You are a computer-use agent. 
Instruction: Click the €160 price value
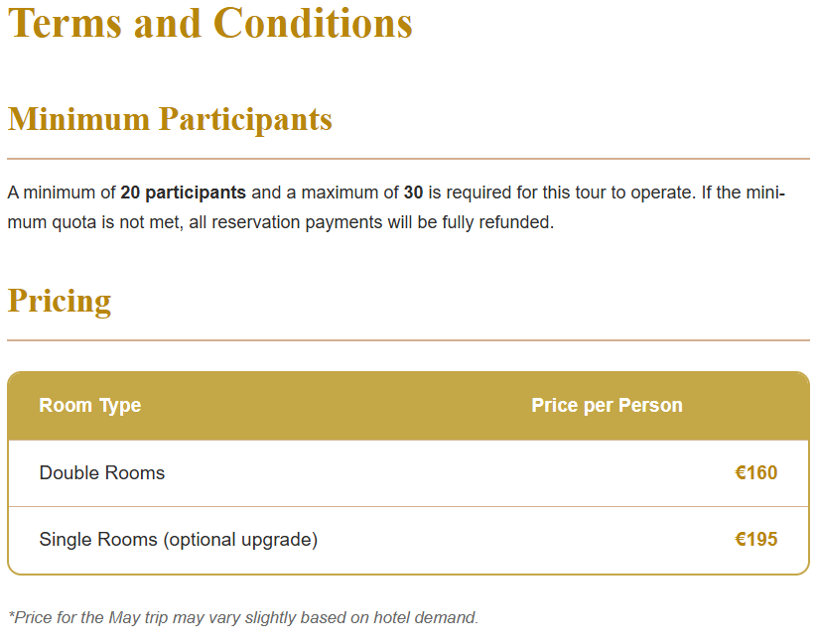(755, 473)
